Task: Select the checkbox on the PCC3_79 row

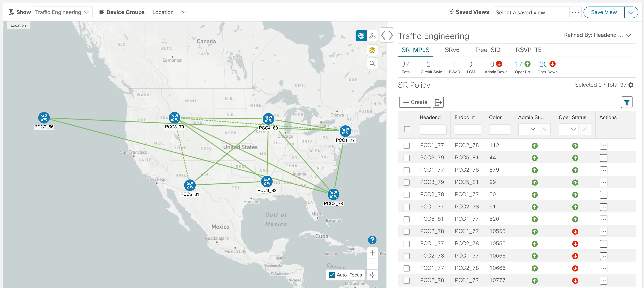Action: click(x=407, y=158)
